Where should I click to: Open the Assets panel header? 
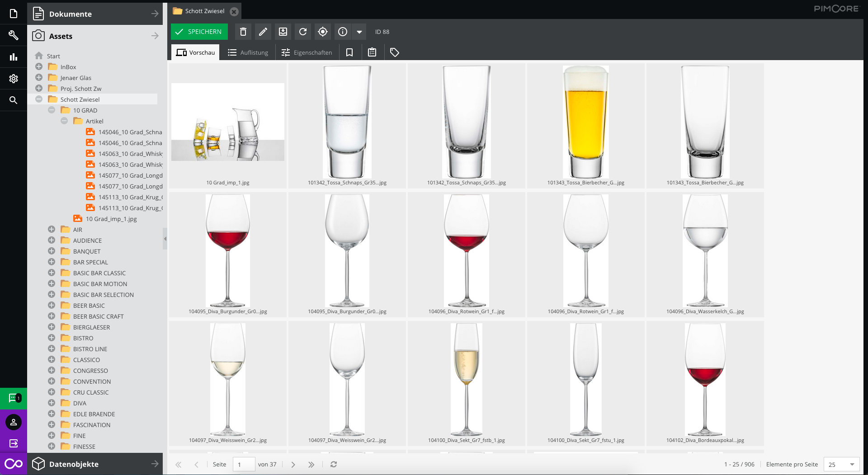95,36
